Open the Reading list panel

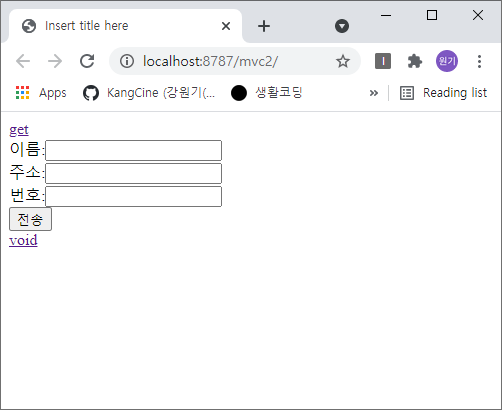click(x=444, y=93)
